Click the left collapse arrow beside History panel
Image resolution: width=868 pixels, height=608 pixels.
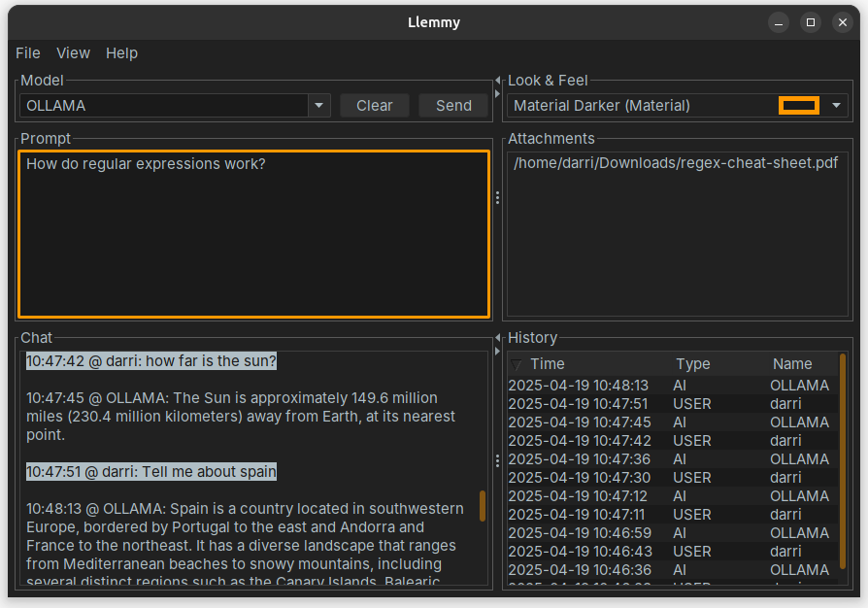[x=497, y=338]
